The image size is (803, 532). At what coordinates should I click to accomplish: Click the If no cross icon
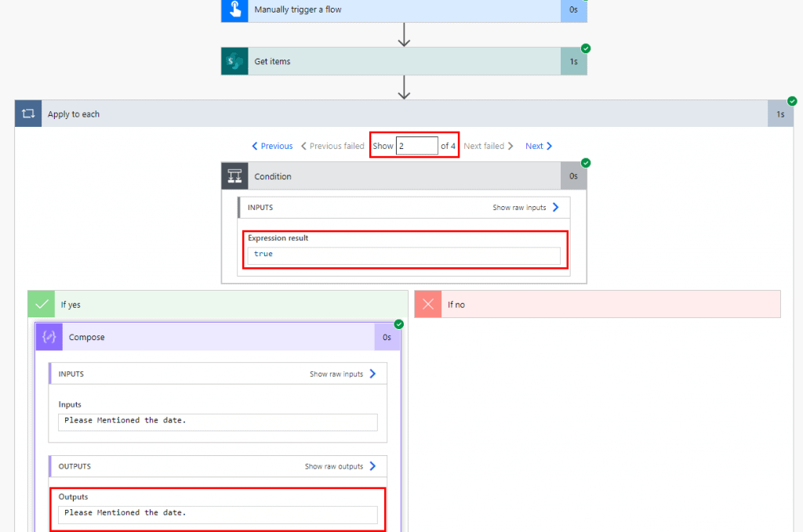pyautogui.click(x=428, y=304)
